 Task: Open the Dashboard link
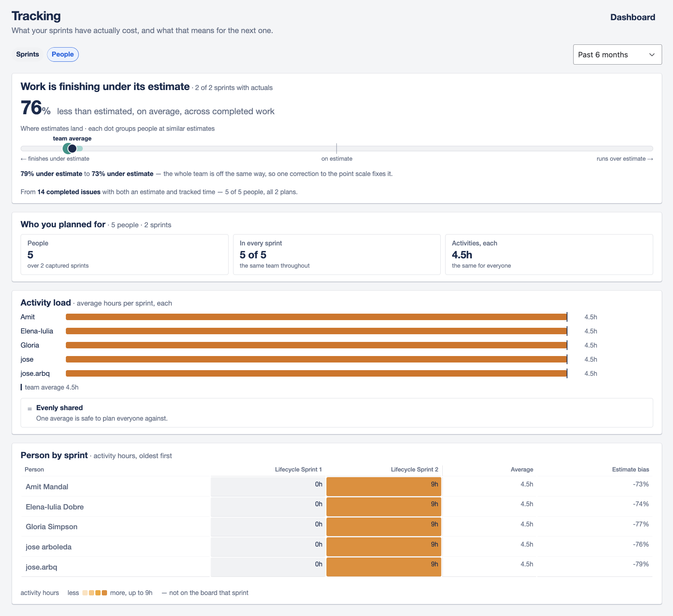[x=633, y=17]
